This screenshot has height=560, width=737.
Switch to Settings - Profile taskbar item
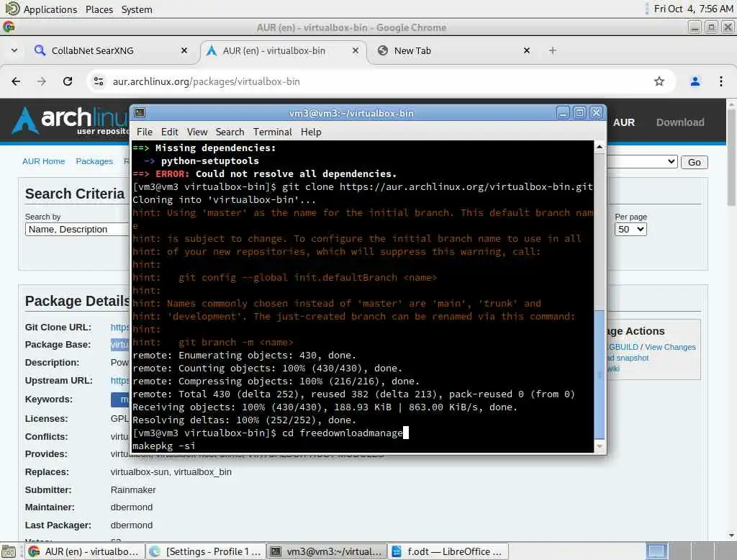coord(205,551)
